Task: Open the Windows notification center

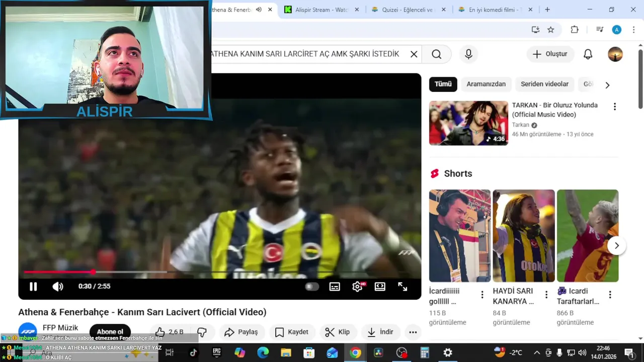Action: (x=629, y=353)
